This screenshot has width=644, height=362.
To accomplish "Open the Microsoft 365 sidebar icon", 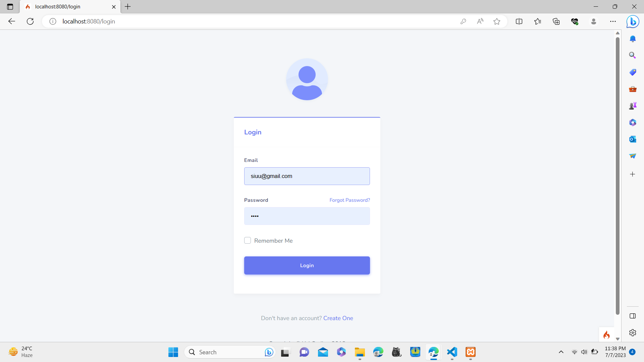I will (633, 122).
